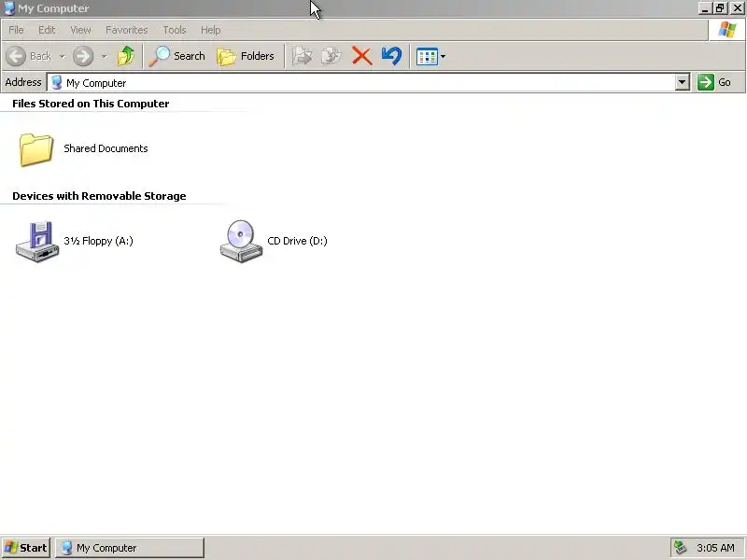Open the View menu

[80, 30]
